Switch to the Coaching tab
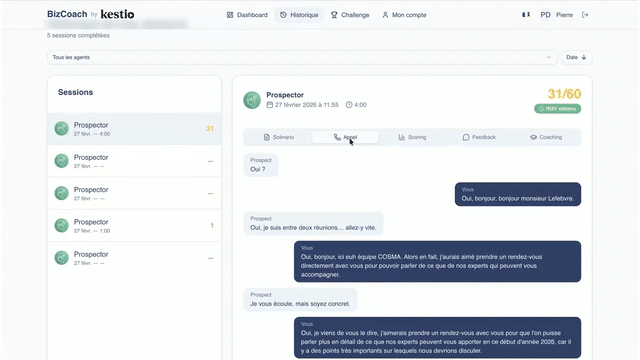 pos(546,138)
